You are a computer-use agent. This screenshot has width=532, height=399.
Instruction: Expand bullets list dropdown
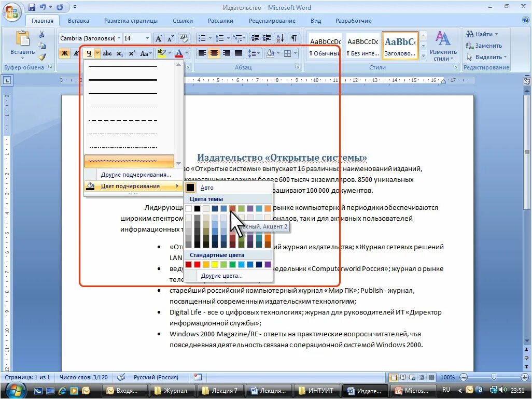coord(210,38)
